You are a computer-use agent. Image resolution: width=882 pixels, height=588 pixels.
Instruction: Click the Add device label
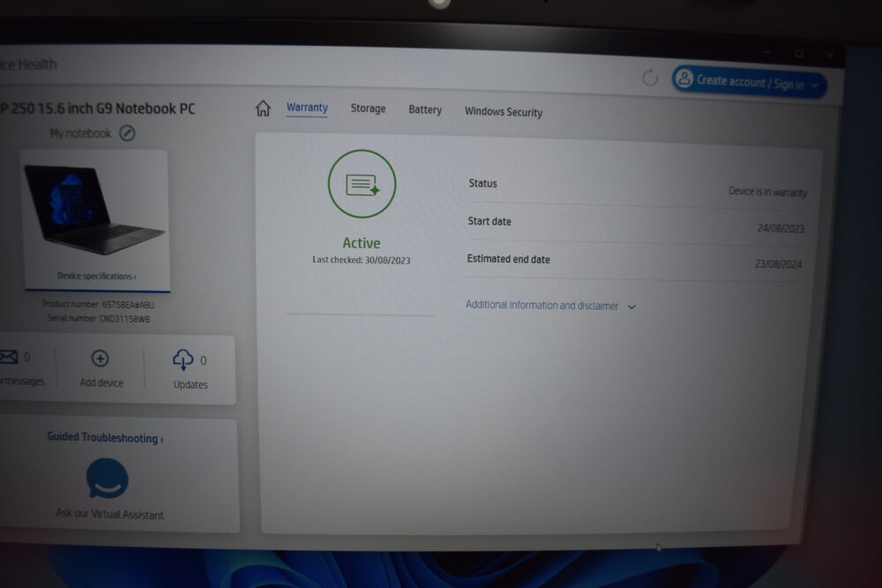coord(101,383)
